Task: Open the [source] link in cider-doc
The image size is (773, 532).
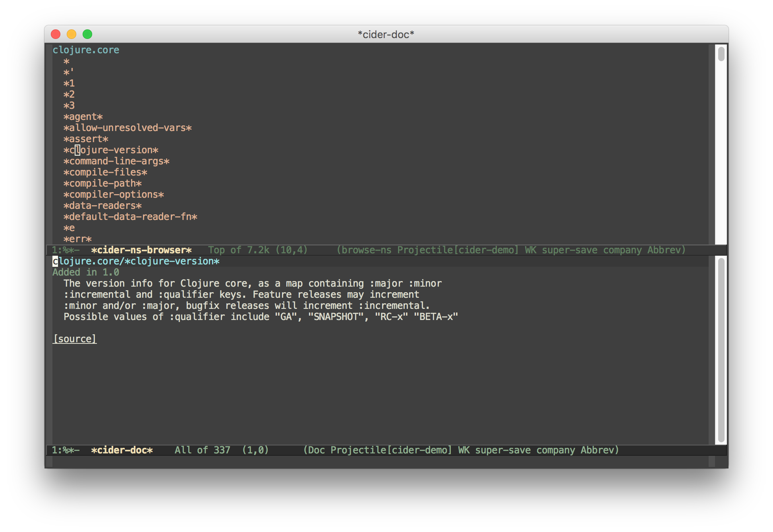Action: 75,339
